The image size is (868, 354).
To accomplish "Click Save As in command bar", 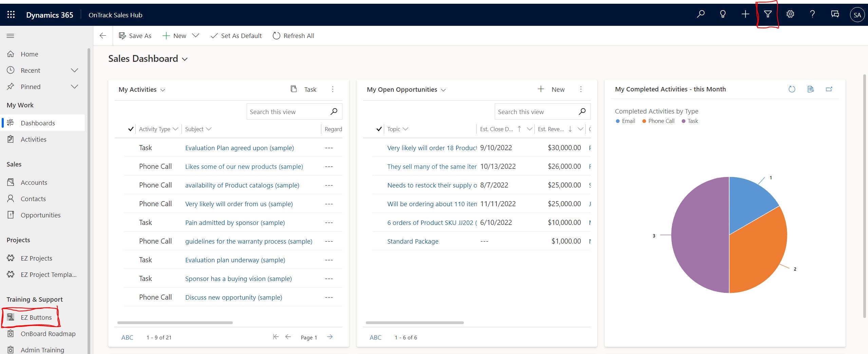I will pos(135,36).
